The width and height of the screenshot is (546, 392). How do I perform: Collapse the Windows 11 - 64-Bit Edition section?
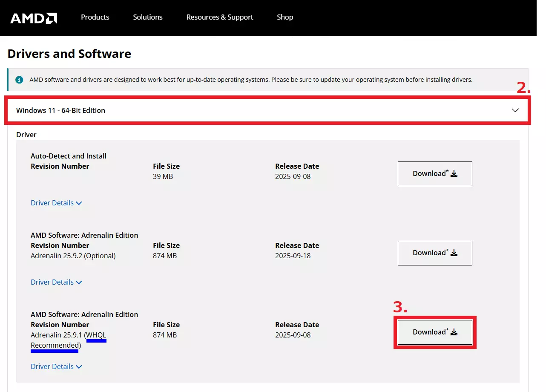(x=60, y=110)
